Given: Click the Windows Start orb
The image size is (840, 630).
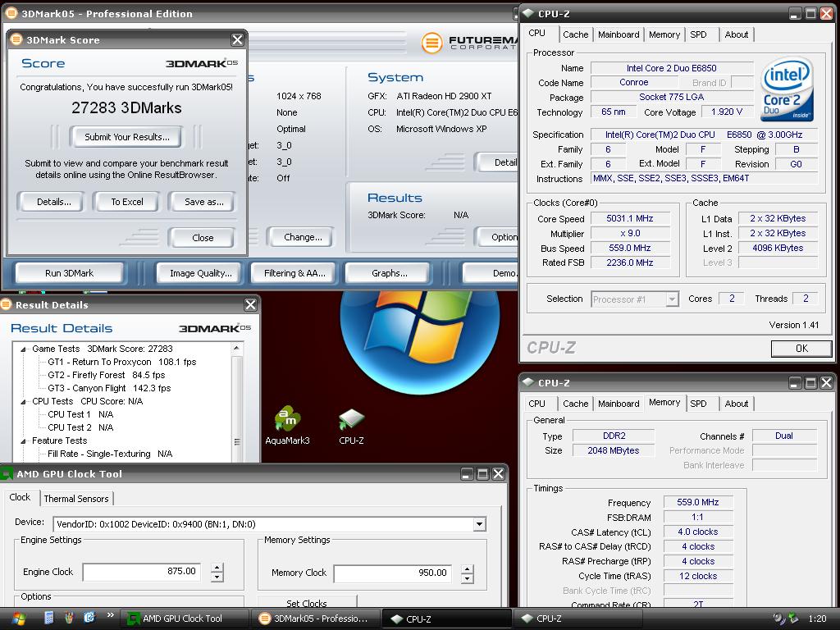Looking at the screenshot, I should 18,619.
